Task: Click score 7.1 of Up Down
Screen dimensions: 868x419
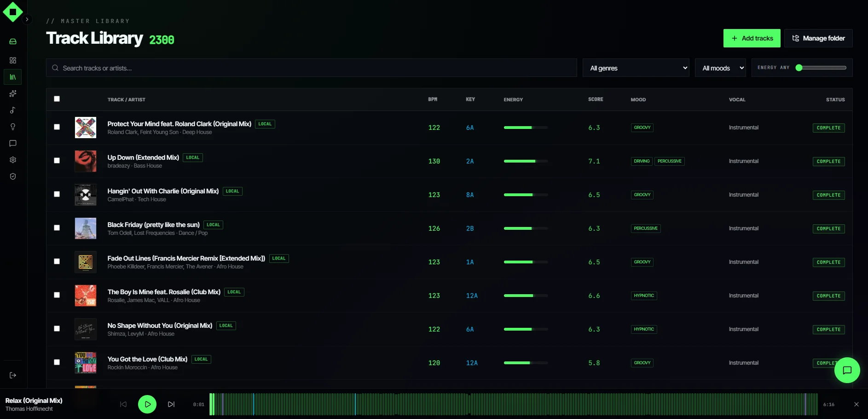Action: 594,161
